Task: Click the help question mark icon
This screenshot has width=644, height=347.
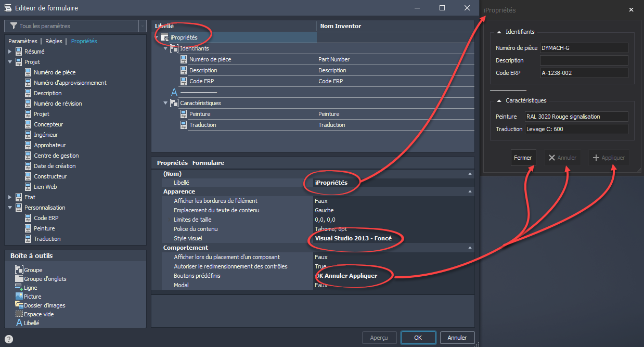Action: coord(9,339)
